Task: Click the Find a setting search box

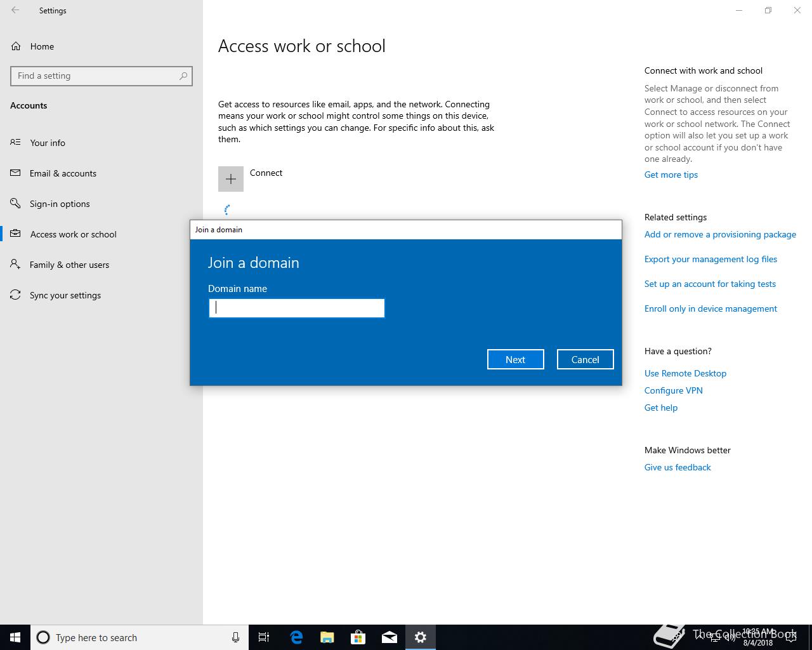Action: coord(101,76)
